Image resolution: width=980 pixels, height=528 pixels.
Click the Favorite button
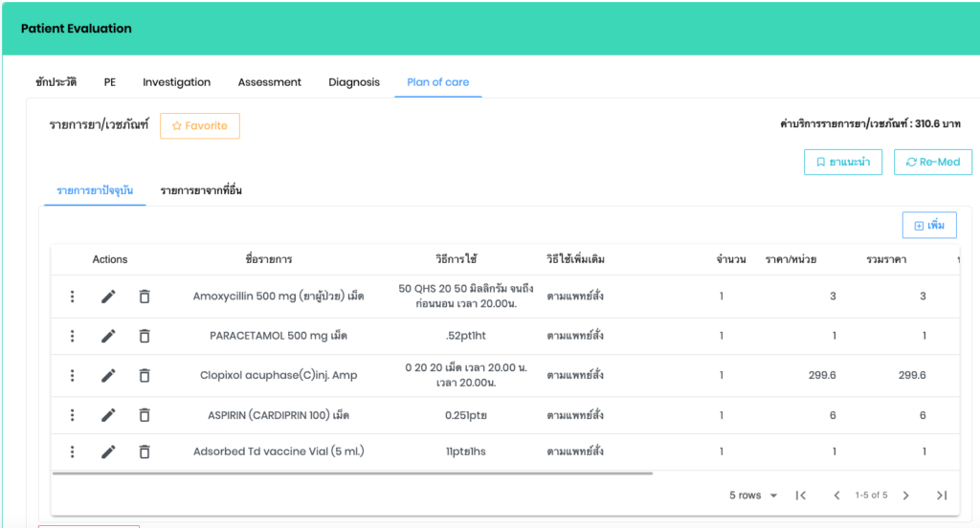pyautogui.click(x=200, y=126)
